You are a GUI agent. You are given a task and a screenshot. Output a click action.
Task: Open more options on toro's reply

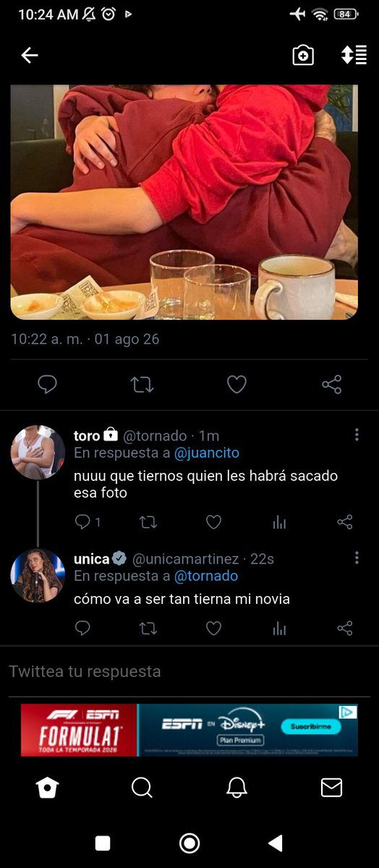point(357,435)
